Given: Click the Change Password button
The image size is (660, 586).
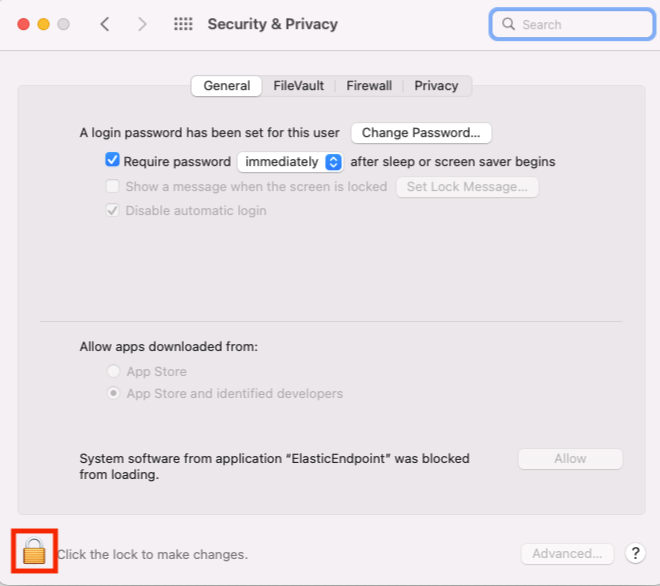Looking at the screenshot, I should [x=421, y=132].
